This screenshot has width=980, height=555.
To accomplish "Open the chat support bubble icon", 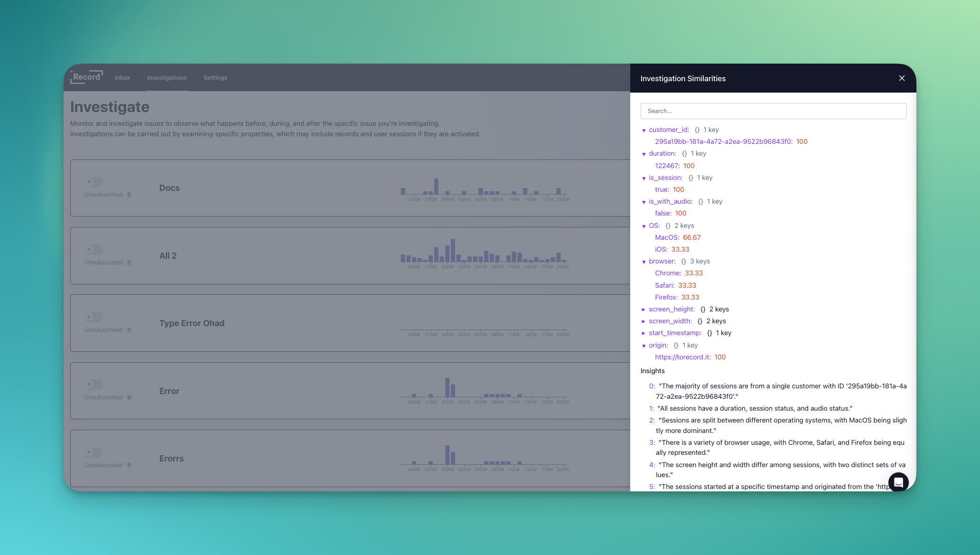I will [x=898, y=482].
